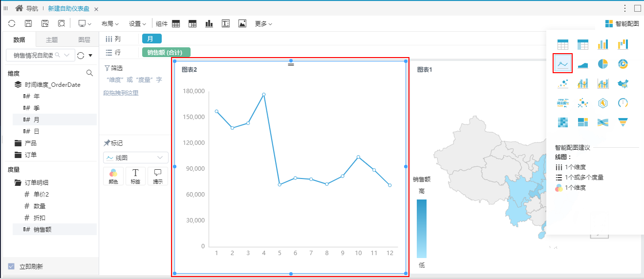
Task: Click the 图表2 chart title
Action: pos(189,70)
